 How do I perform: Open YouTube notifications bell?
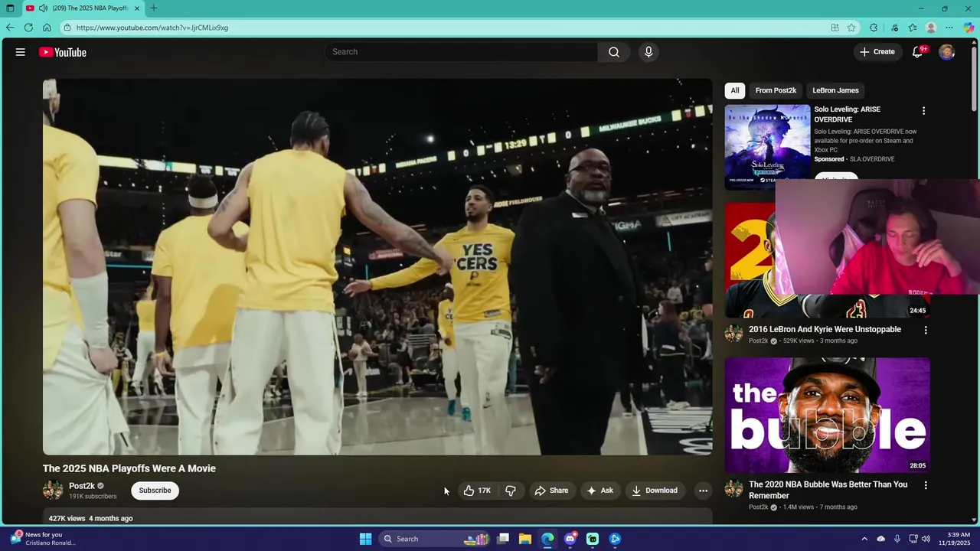tap(918, 52)
